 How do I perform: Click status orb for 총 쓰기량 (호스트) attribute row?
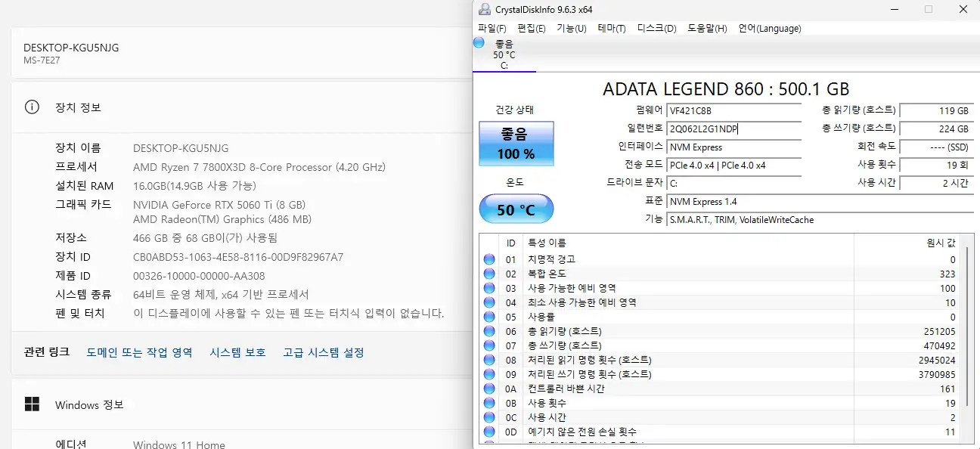pos(488,345)
